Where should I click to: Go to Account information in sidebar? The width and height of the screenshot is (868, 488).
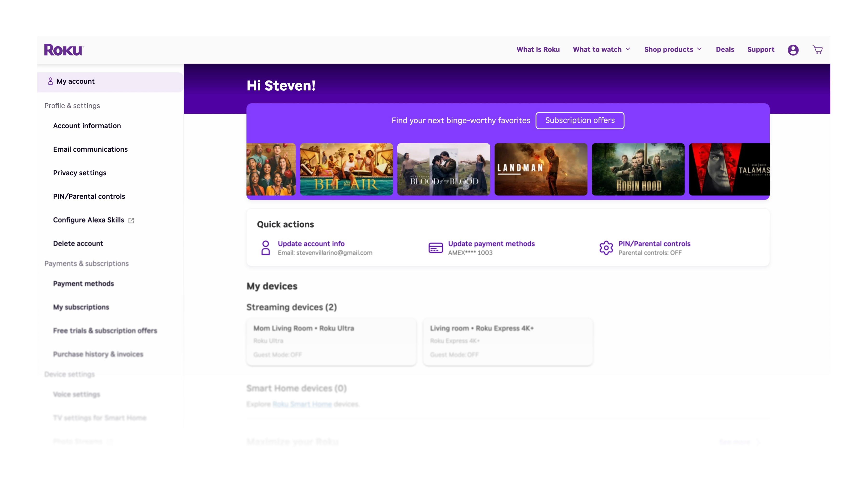point(87,126)
